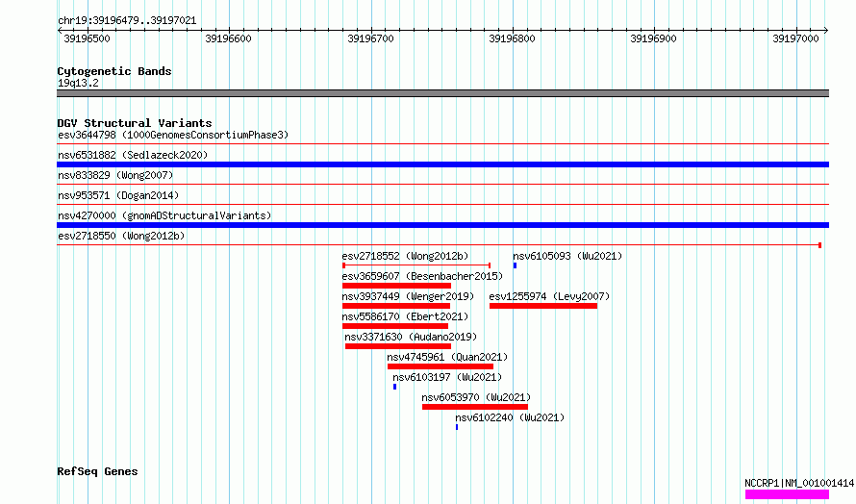Viewport: 856px width, 504px height.
Task: Click the blue nsv6103197 (Wu2021) marker
Action: pyautogui.click(x=394, y=387)
